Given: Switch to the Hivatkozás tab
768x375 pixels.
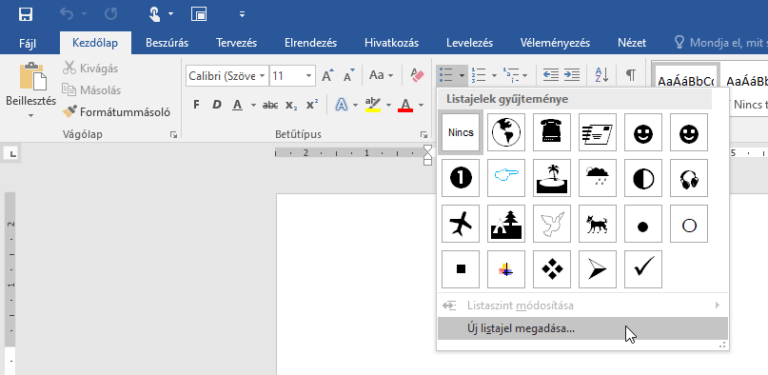Looking at the screenshot, I should coord(391,43).
